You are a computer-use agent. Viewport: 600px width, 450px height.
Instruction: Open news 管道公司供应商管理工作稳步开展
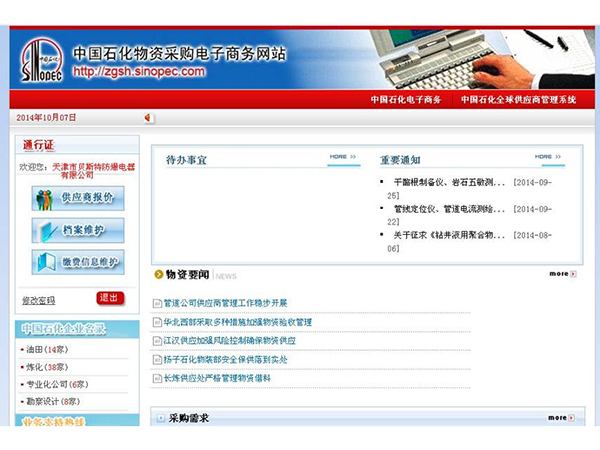click(x=225, y=303)
